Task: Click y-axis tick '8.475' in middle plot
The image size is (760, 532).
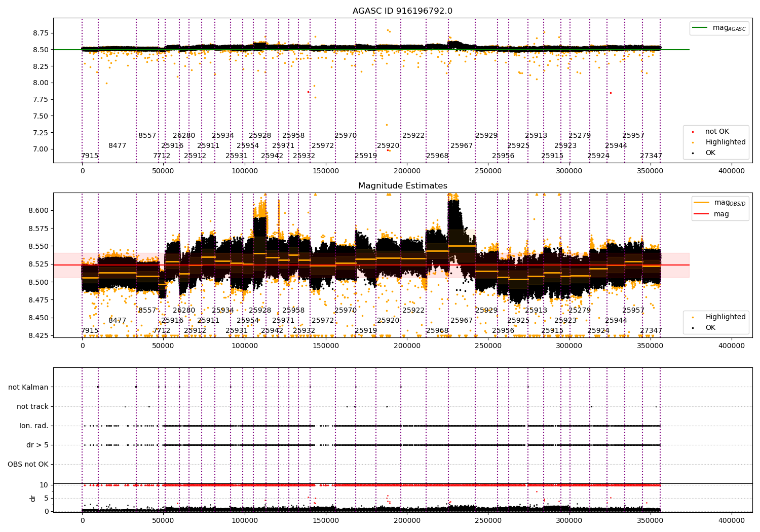Action: (39, 300)
